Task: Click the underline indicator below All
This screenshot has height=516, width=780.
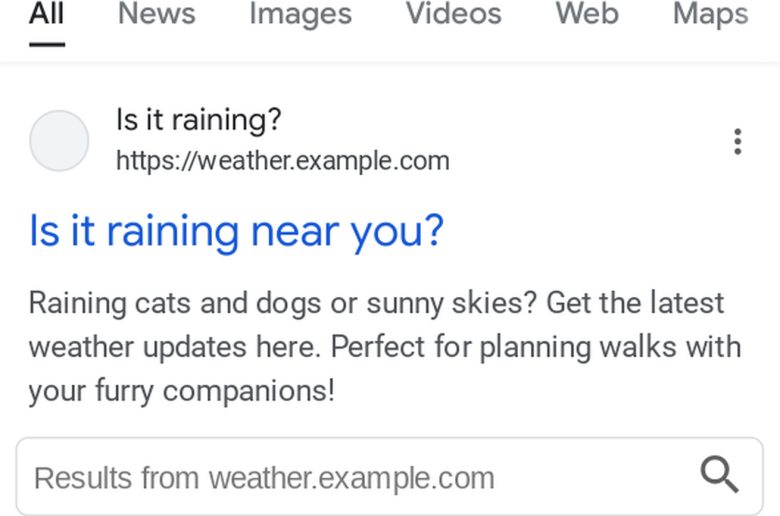Action: tap(47, 45)
